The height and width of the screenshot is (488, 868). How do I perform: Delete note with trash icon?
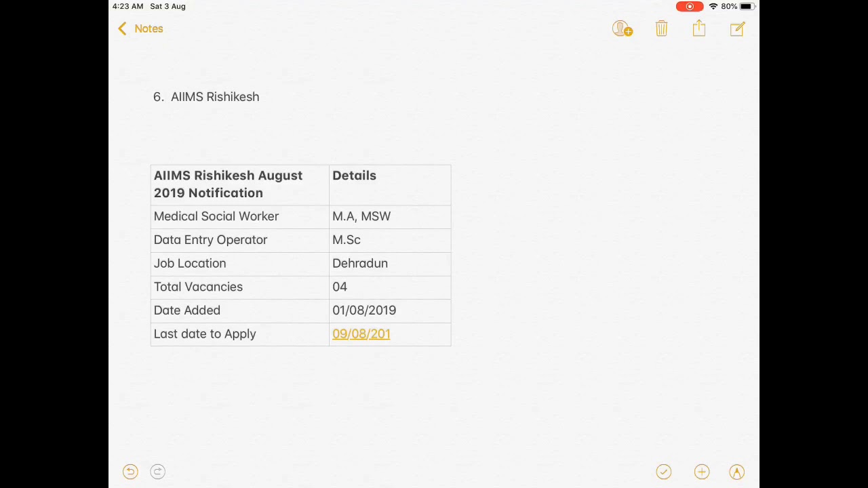point(661,28)
